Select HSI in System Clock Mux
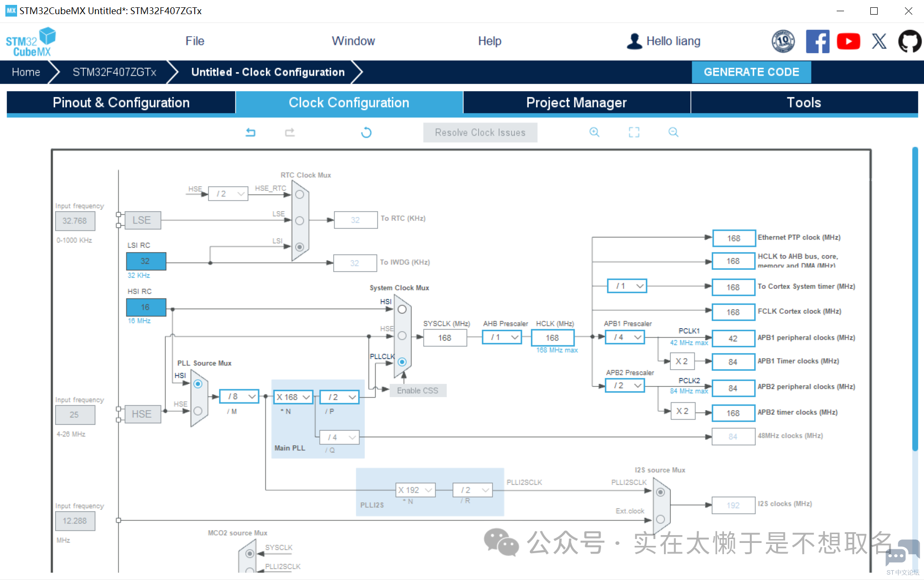Screen dimensions: 924x580 402,309
